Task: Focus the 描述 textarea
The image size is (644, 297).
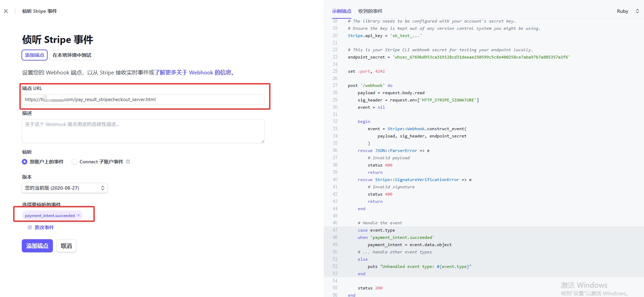Action: (143, 131)
